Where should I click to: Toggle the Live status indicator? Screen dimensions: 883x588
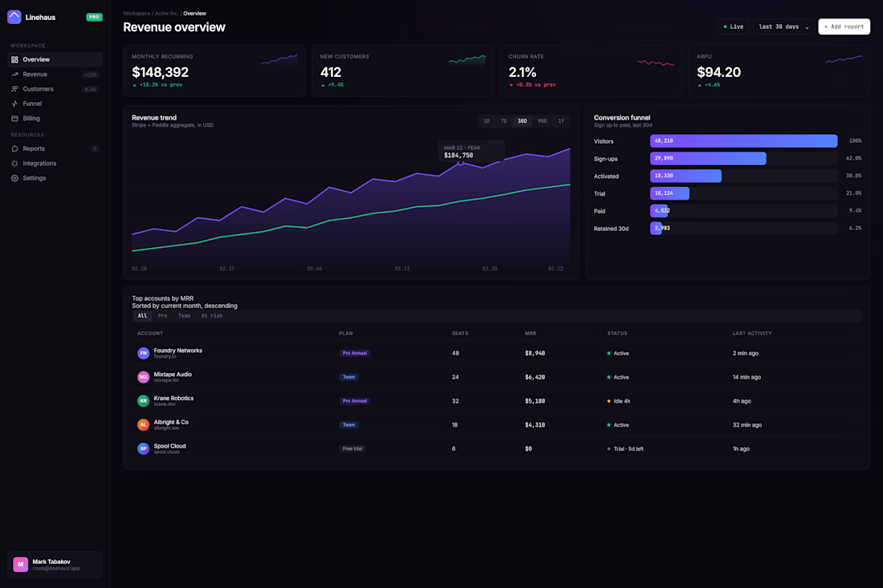[x=733, y=26]
